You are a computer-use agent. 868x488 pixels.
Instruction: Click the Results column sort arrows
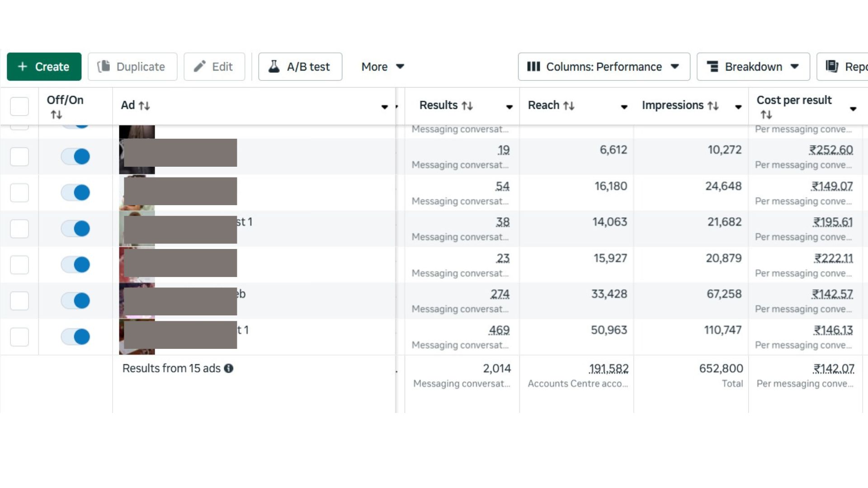467,106
